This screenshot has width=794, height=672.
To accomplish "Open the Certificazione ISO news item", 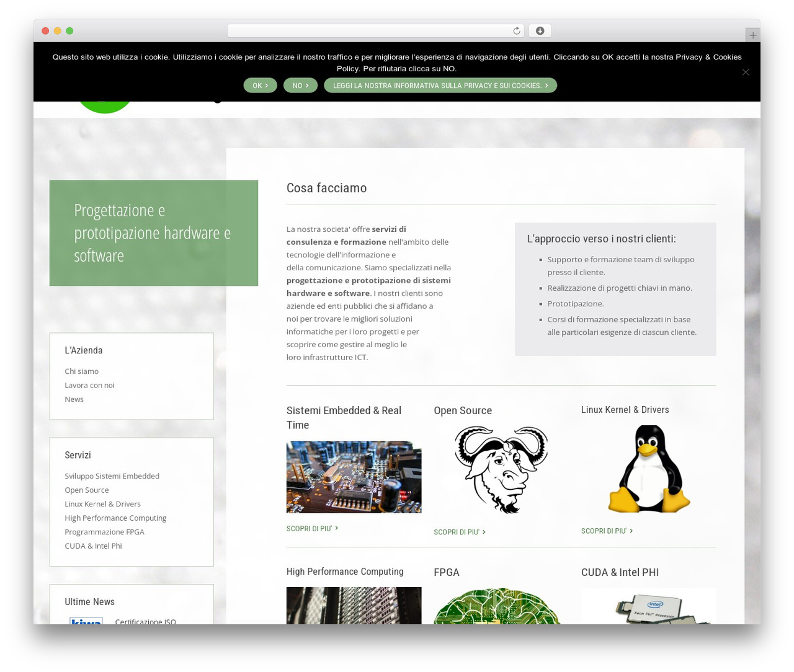I will point(145,621).
